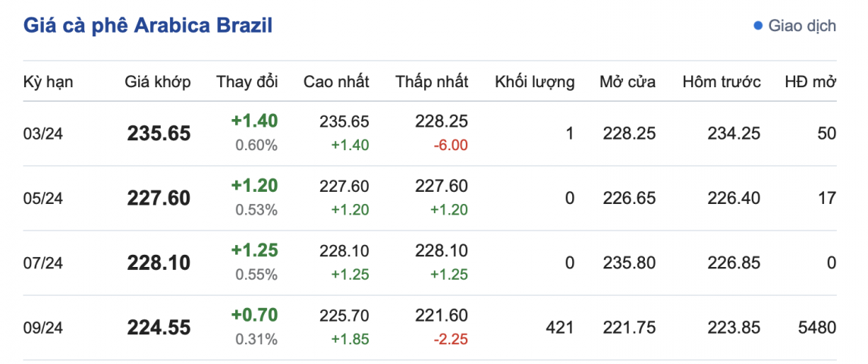Select the Thay đổi column header

click(x=247, y=82)
